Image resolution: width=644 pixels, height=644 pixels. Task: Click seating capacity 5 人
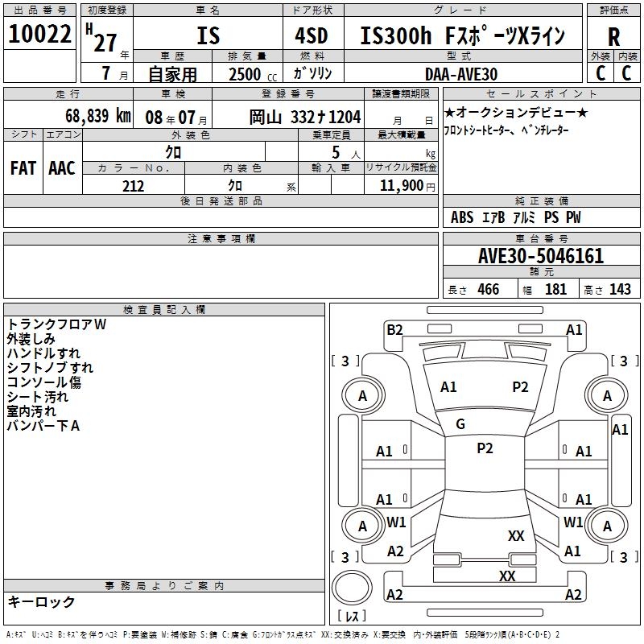pos(346,153)
